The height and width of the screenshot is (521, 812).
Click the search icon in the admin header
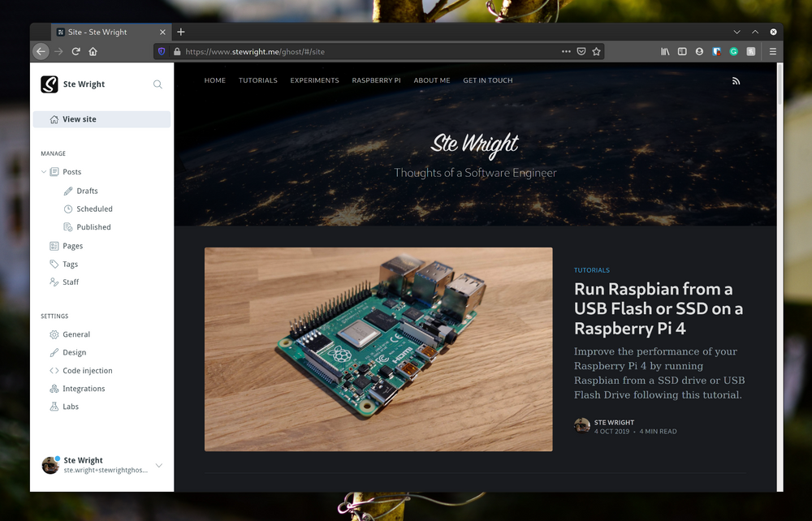point(158,84)
